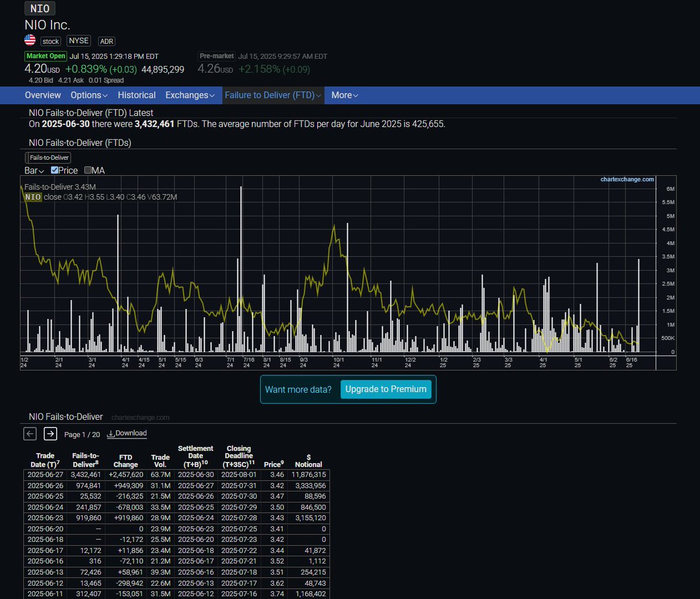Expand the More menu
The width and height of the screenshot is (700, 599).
click(x=345, y=95)
